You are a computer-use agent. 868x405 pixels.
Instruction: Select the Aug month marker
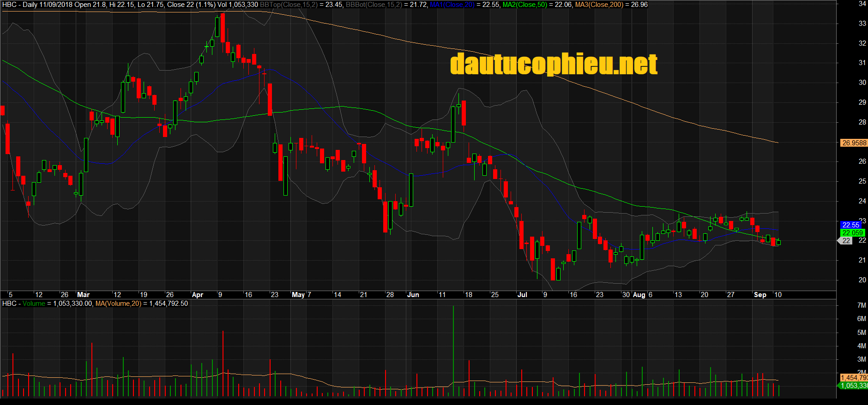click(x=639, y=295)
